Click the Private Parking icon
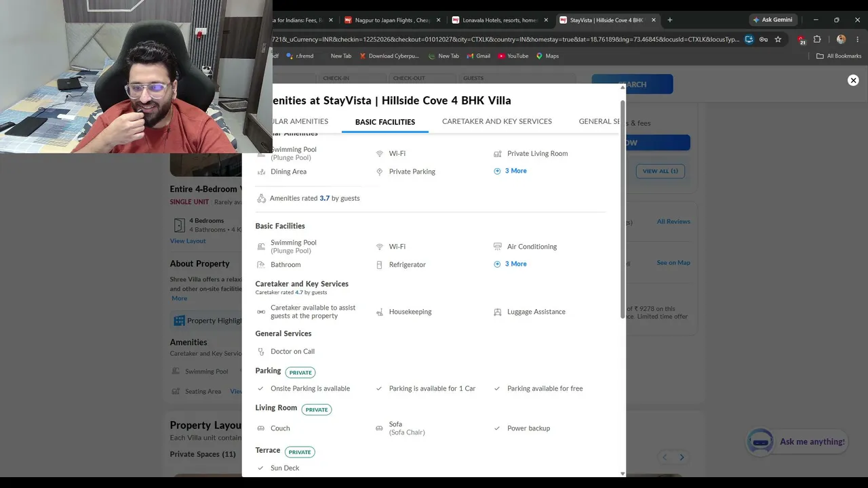Image resolution: width=868 pixels, height=488 pixels. tap(379, 171)
